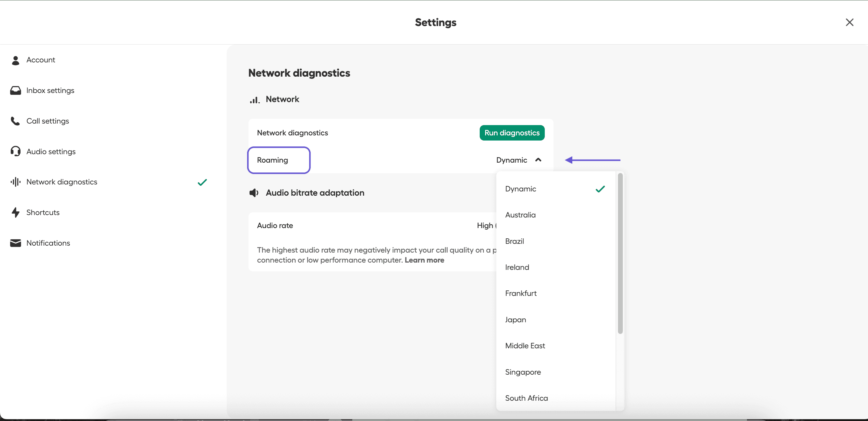Click the Shortcuts lightning bolt icon
The height and width of the screenshot is (421, 868).
pyautogui.click(x=15, y=213)
